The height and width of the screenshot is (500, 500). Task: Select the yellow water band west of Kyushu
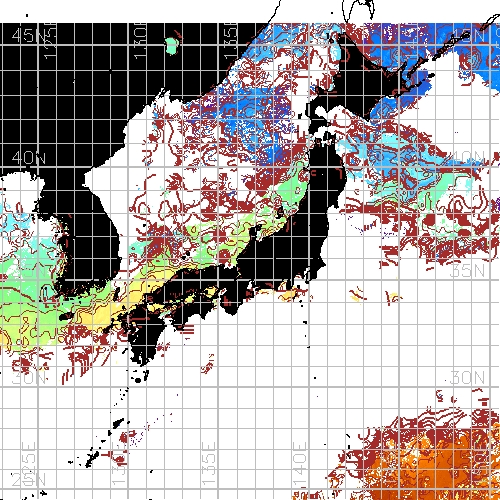click(100, 313)
